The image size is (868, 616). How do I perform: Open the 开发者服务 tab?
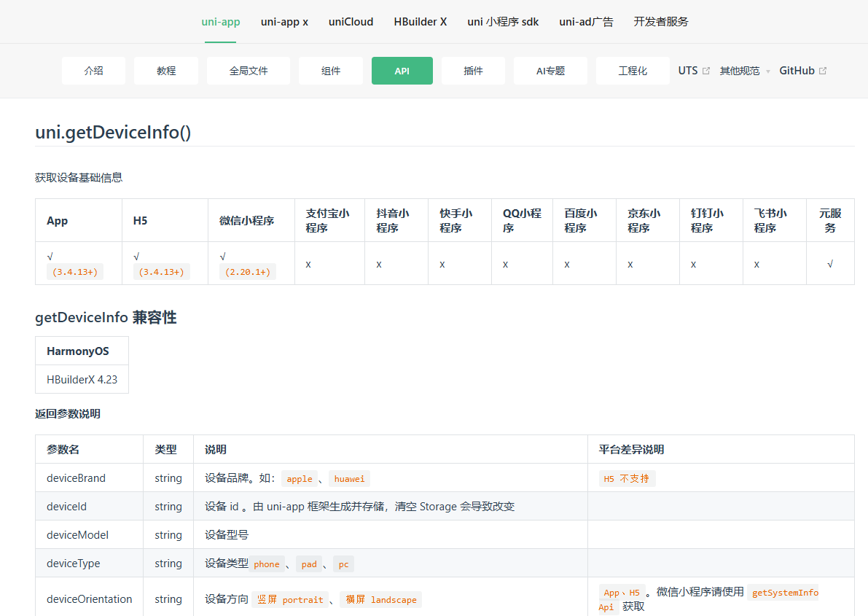tap(661, 22)
